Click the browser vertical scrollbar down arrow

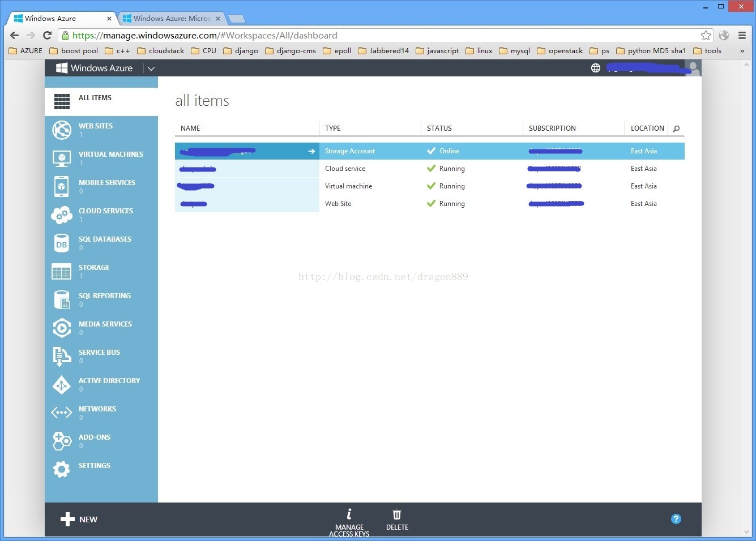[746, 533]
